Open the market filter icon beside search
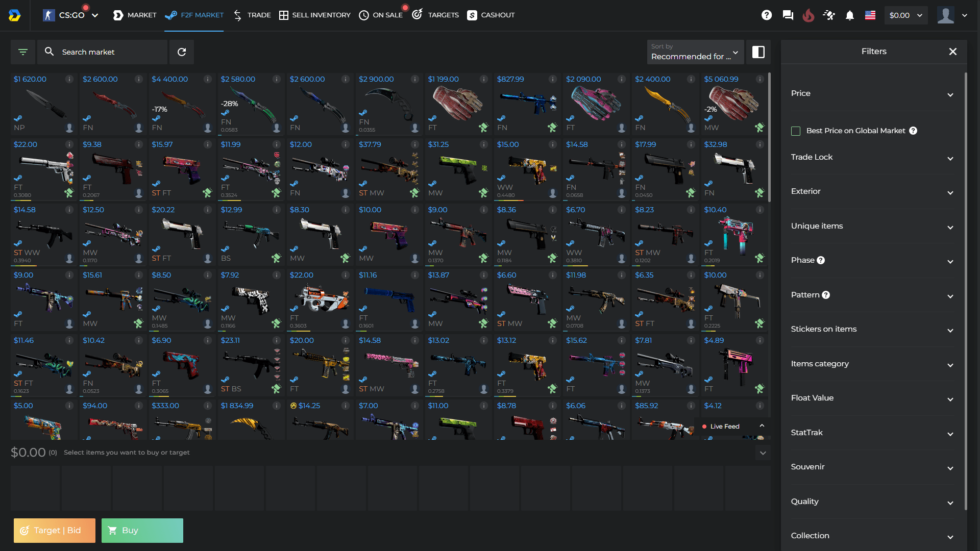 (x=23, y=52)
